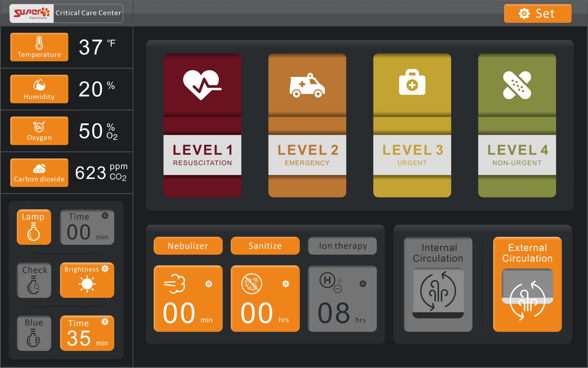Select the Temperature parameter button
Image resolution: width=588 pixels, height=368 pixels.
click(39, 47)
